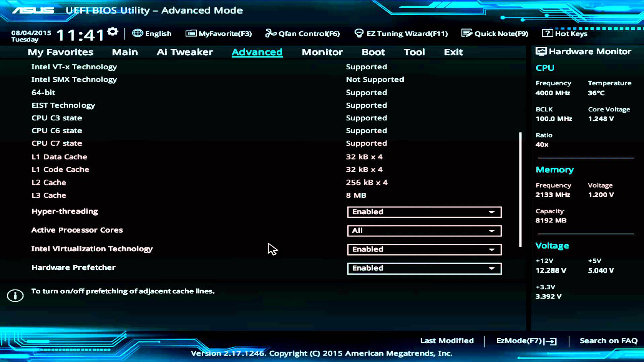Click the memory Capacity '8192 MB' reading
Screen dimensions: 644x362
click(x=551, y=220)
